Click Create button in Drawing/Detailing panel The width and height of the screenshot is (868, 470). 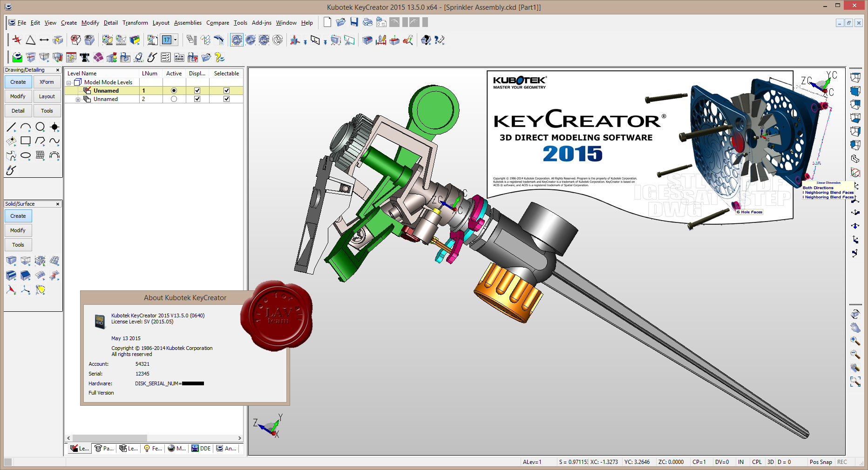point(18,82)
